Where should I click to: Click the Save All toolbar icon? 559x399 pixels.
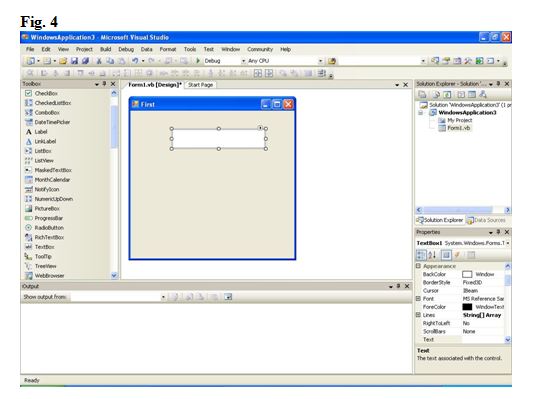85,61
